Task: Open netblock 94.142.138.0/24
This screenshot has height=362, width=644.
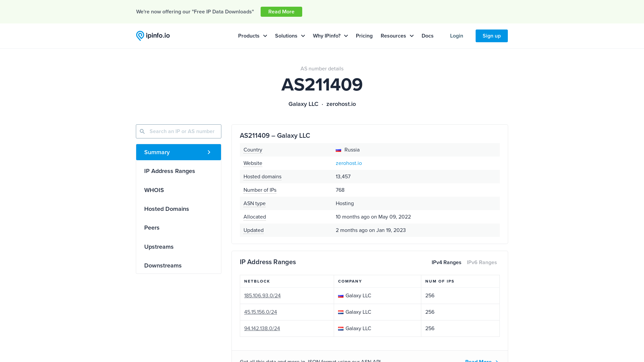Action: tap(262, 328)
